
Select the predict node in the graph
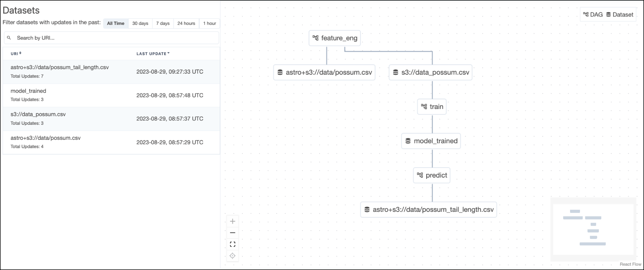tap(432, 175)
